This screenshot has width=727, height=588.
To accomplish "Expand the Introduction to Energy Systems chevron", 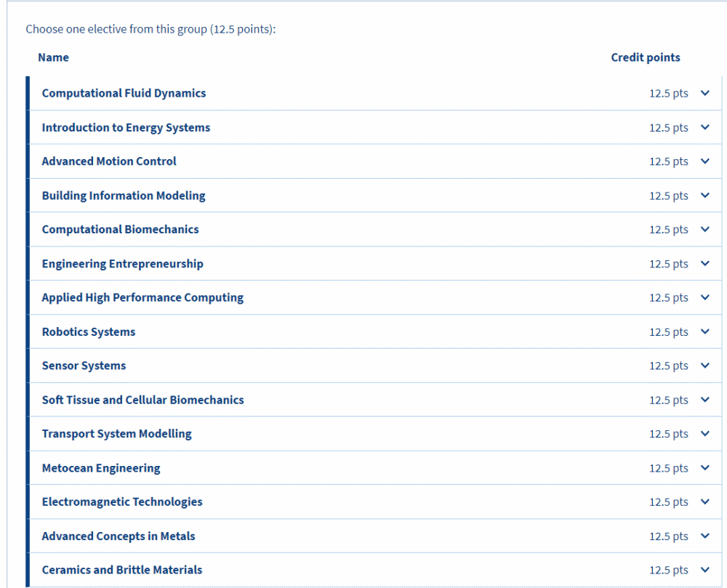I will tap(704, 127).
